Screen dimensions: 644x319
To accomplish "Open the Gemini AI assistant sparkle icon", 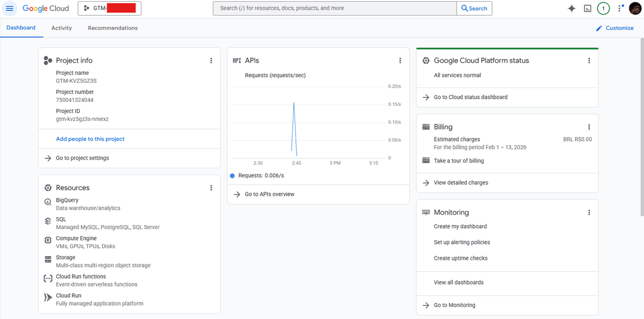I will (572, 8).
